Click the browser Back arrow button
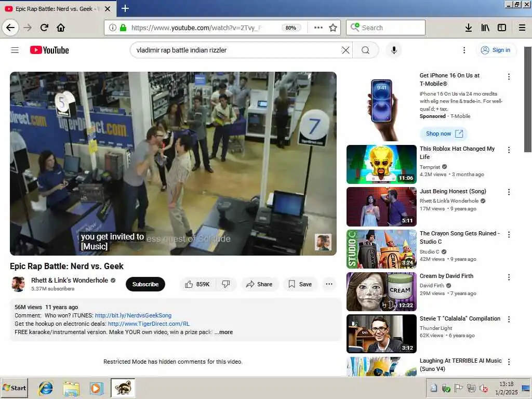 [x=10, y=28]
